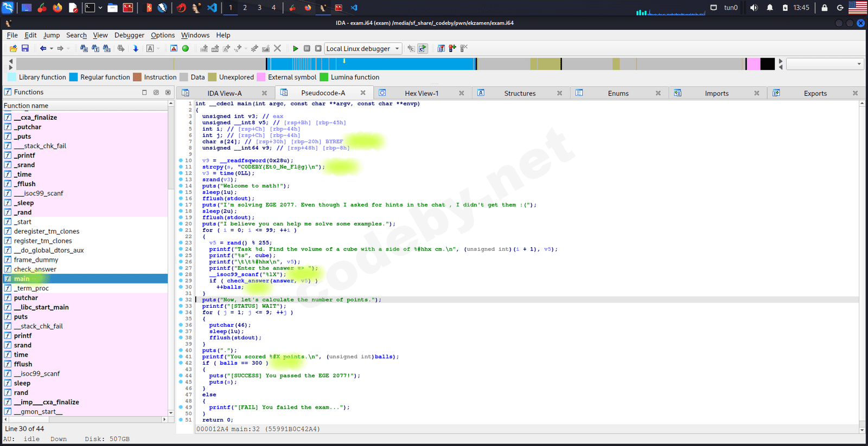The width and height of the screenshot is (868, 446).
Task: Open Visual Studio Code launcher in panel
Action: point(212,8)
